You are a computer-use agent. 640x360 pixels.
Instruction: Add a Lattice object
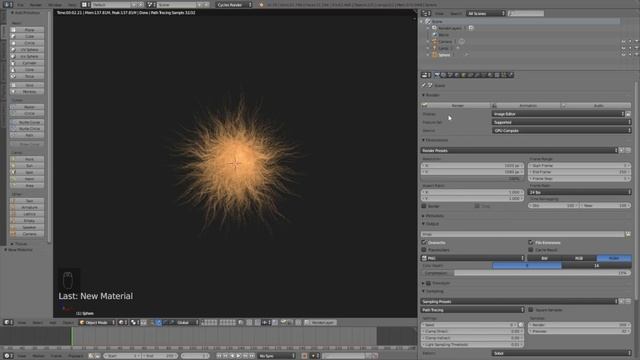coord(27,214)
